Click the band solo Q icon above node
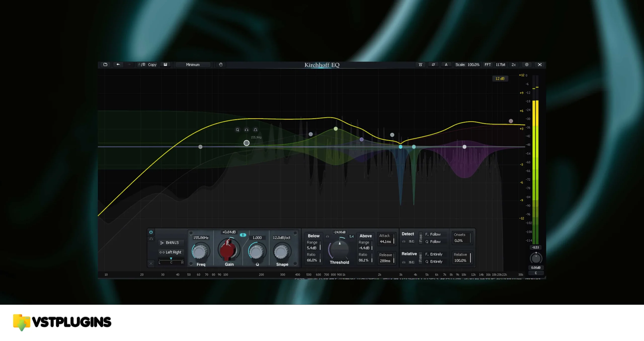The width and height of the screenshot is (644, 341). click(x=237, y=130)
